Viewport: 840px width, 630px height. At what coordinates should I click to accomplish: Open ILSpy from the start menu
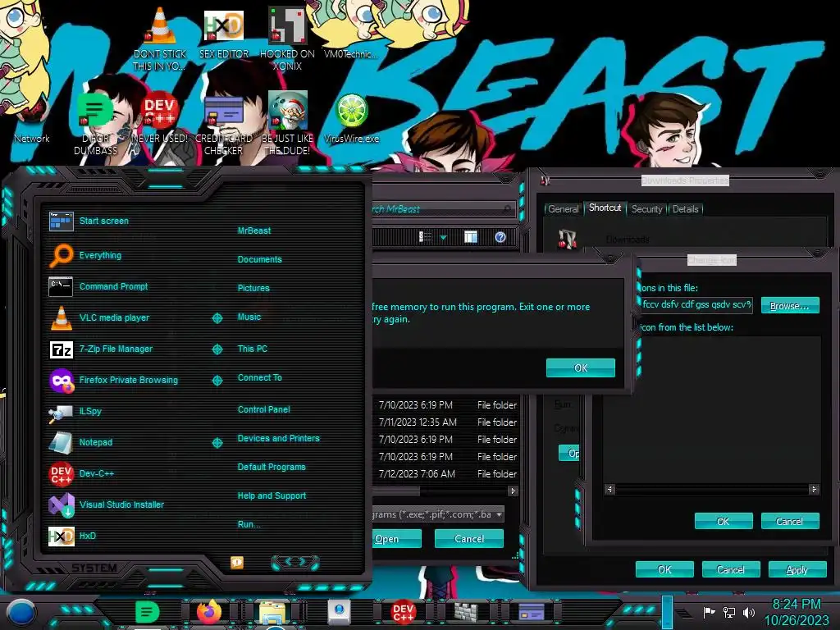coord(75,412)
